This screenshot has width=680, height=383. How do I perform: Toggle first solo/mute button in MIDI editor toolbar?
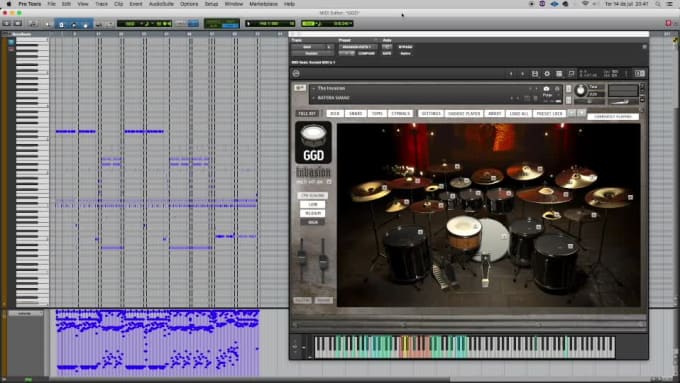coord(7,23)
